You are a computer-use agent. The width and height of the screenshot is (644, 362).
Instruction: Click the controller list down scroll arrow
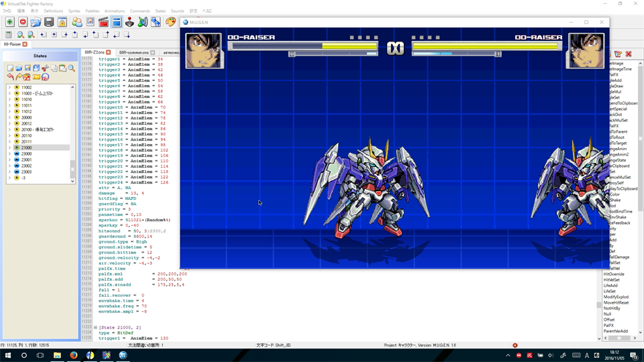coord(640,333)
